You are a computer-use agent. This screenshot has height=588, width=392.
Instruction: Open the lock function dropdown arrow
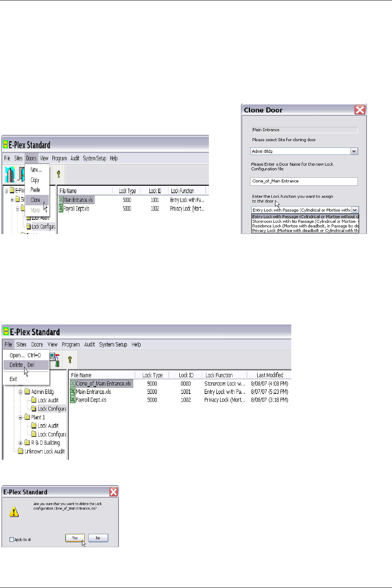coord(355,210)
